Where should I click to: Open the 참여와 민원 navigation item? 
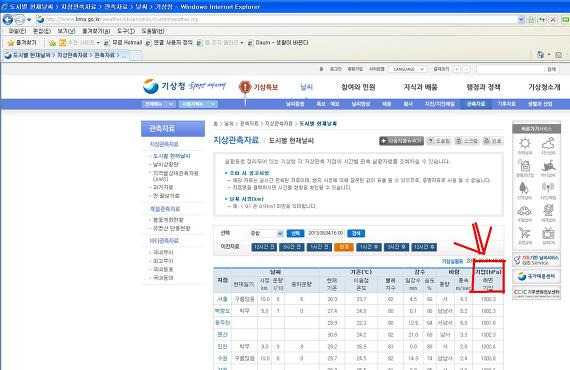358,87
